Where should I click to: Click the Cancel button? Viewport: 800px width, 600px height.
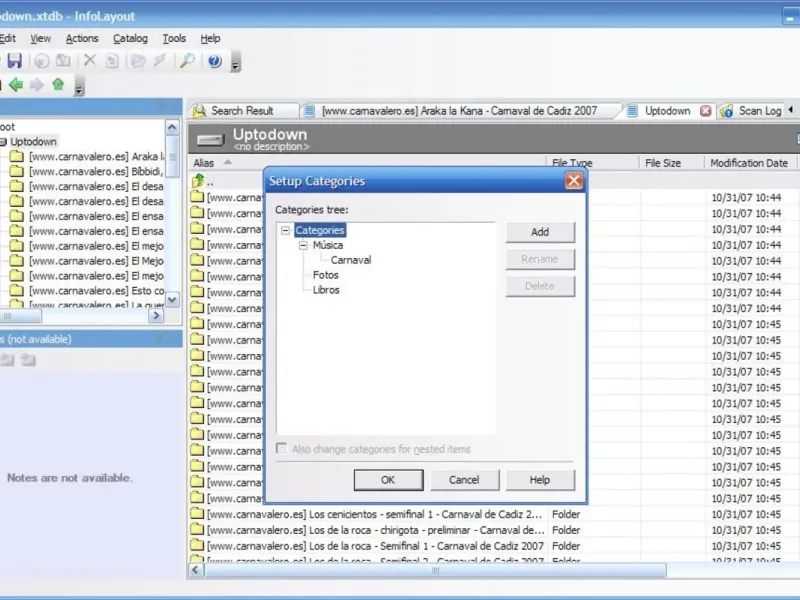[x=464, y=480]
